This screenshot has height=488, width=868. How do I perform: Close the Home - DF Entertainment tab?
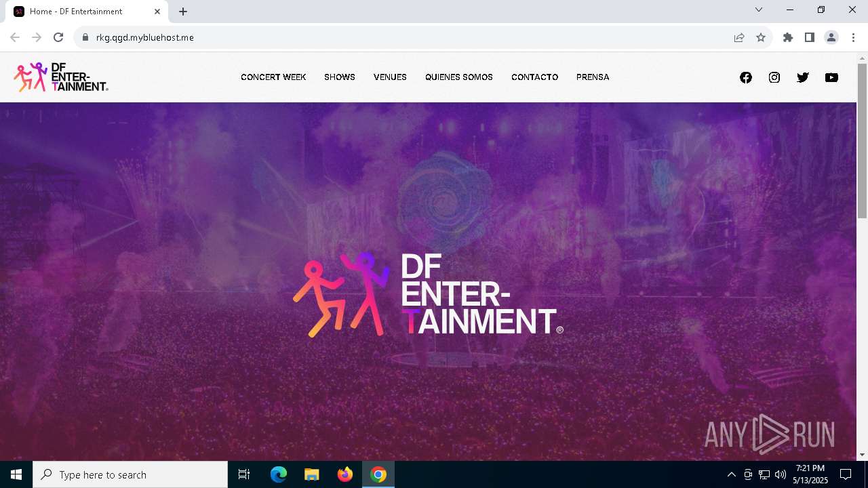coord(157,12)
